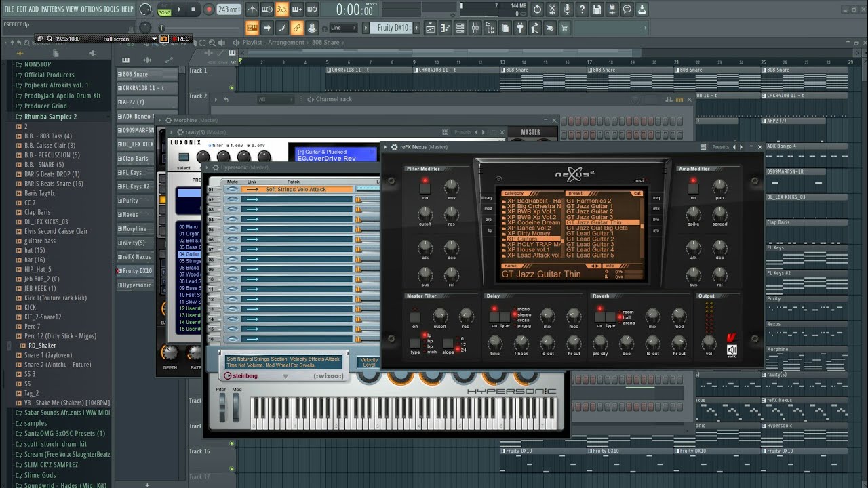This screenshot has height=488, width=868.
Task: Open the FILE menu
Action: point(9,9)
